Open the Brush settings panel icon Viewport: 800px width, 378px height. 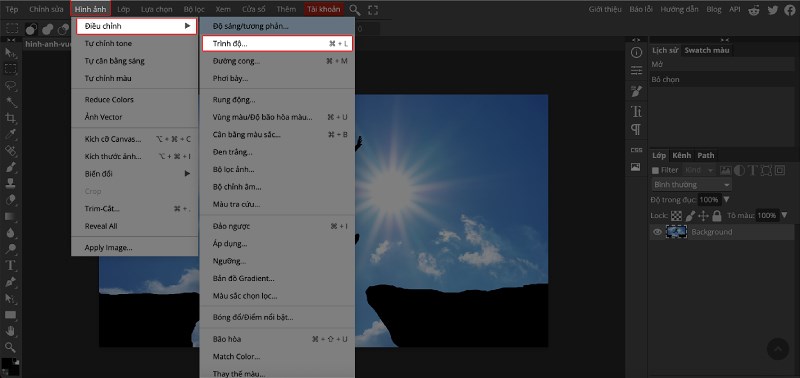636,91
